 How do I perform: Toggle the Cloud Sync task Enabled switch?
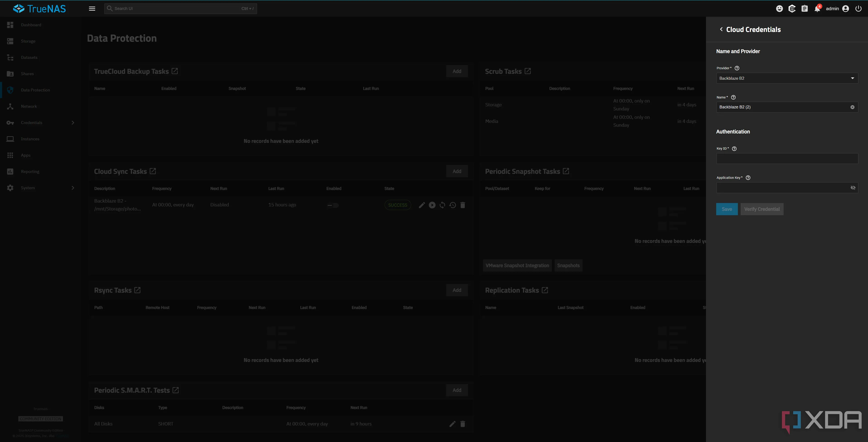click(333, 205)
